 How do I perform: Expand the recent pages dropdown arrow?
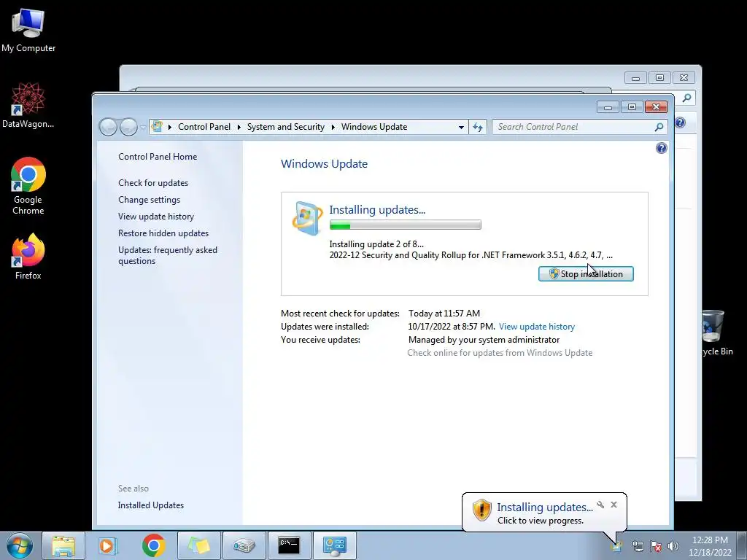pyautogui.click(x=143, y=127)
